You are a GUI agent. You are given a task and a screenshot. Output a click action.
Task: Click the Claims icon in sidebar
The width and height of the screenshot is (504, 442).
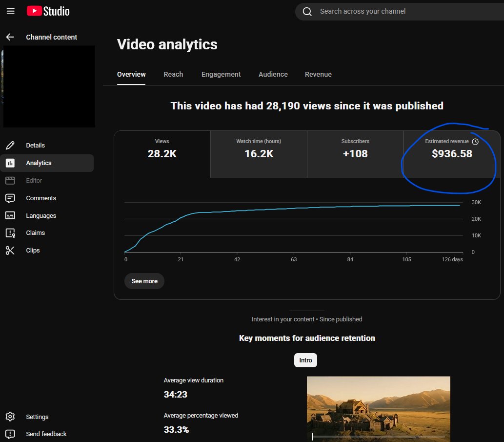10,233
